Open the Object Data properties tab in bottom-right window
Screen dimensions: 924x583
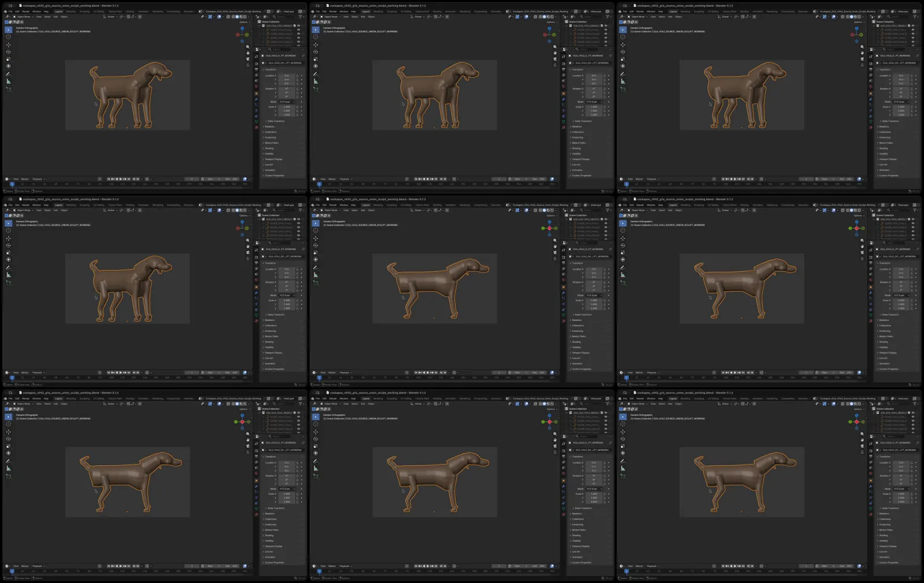871,508
